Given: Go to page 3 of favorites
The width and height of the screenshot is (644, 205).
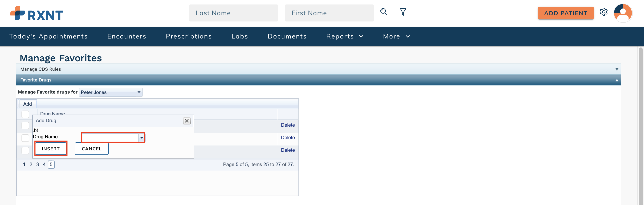Looking at the screenshot, I should [38, 164].
